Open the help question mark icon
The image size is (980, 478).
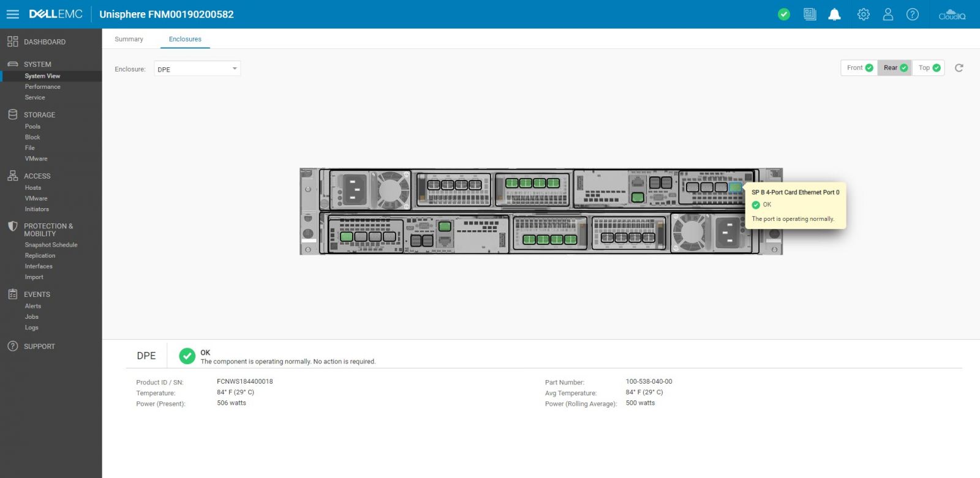point(913,14)
